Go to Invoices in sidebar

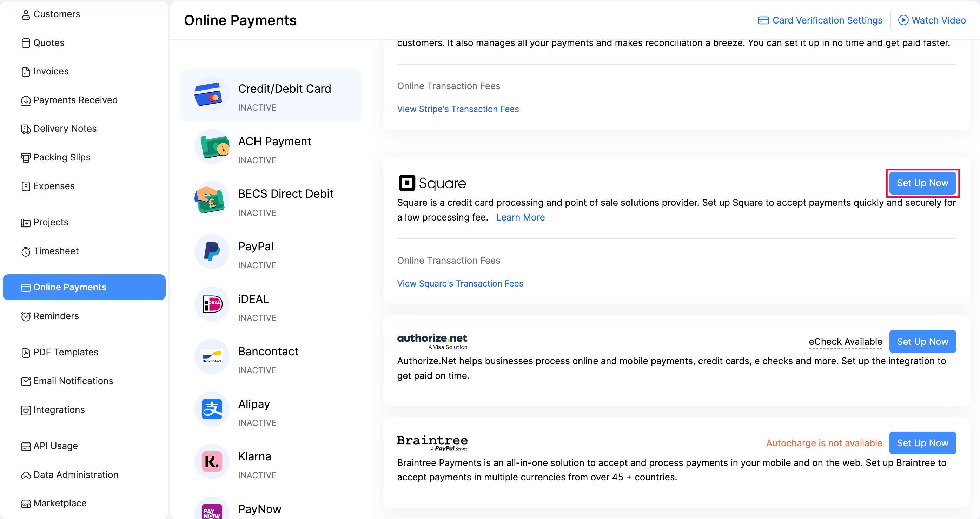51,71
